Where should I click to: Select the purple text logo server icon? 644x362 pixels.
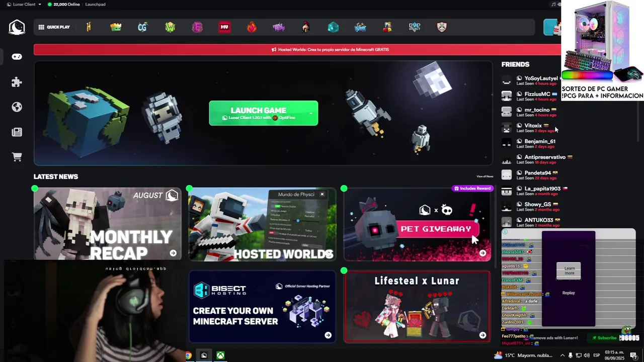(x=279, y=27)
